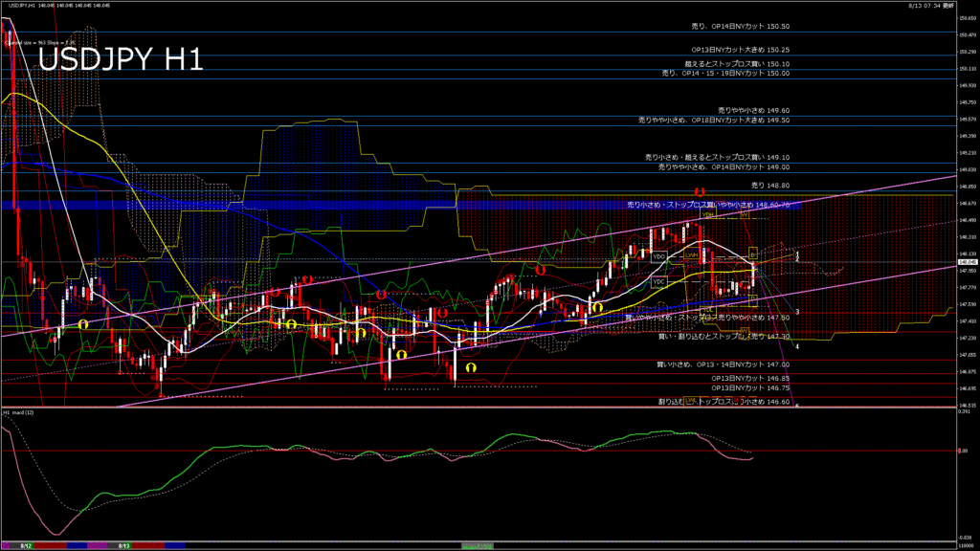Viewport: 980px width, 551px height.
Task: Click the large USDJPY H1 chart title
Action: pos(120,59)
